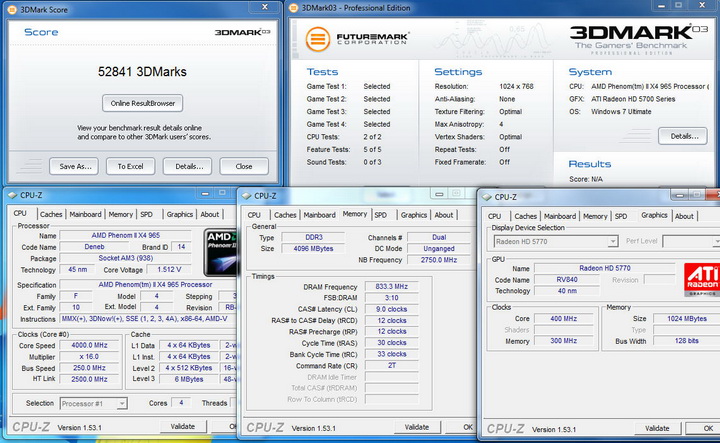Click the GPU Core 400 MHz value
This screenshot has width=720, height=443.
coord(564,319)
